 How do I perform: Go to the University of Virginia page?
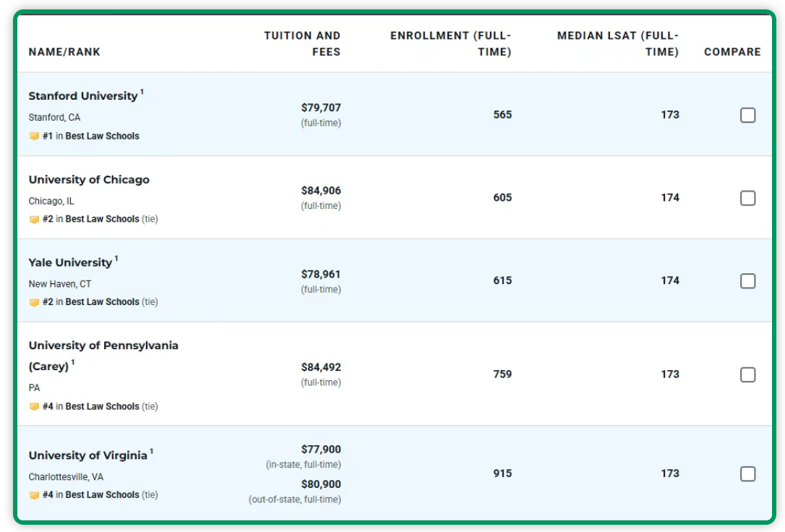87,455
